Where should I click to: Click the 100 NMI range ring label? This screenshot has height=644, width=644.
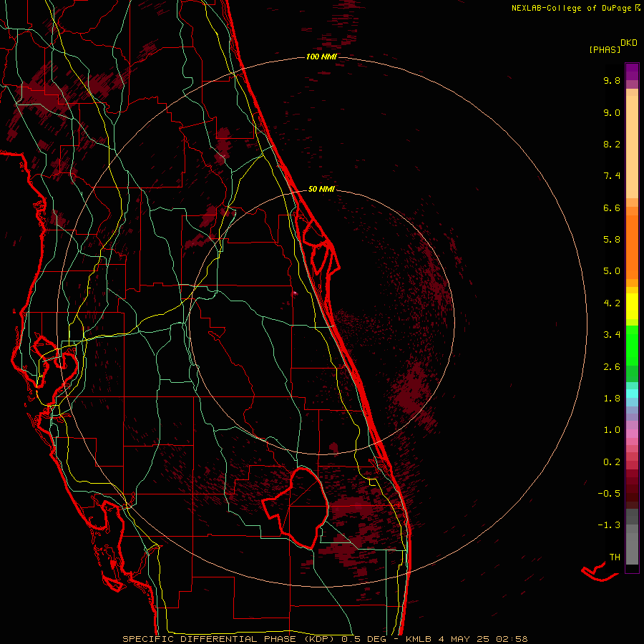[321, 57]
